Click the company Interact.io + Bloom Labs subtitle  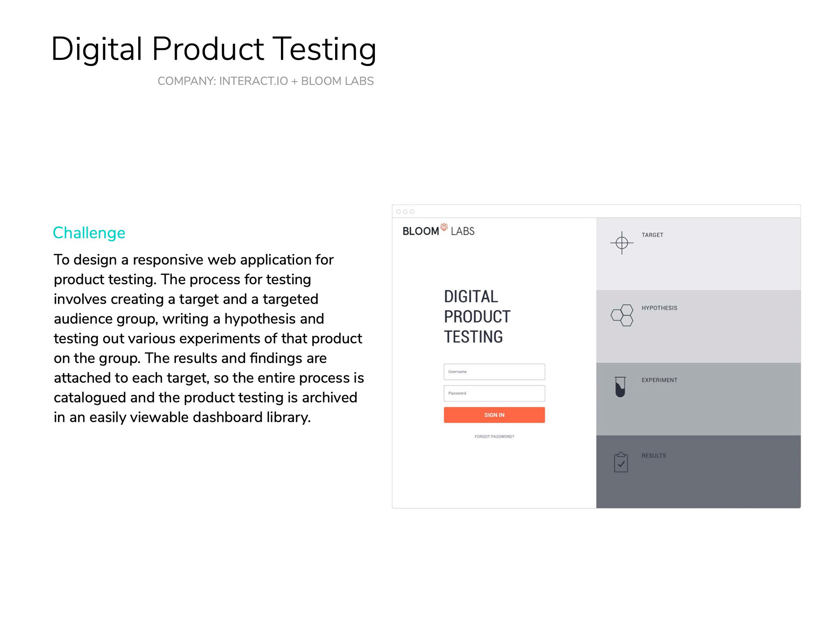coord(266,81)
